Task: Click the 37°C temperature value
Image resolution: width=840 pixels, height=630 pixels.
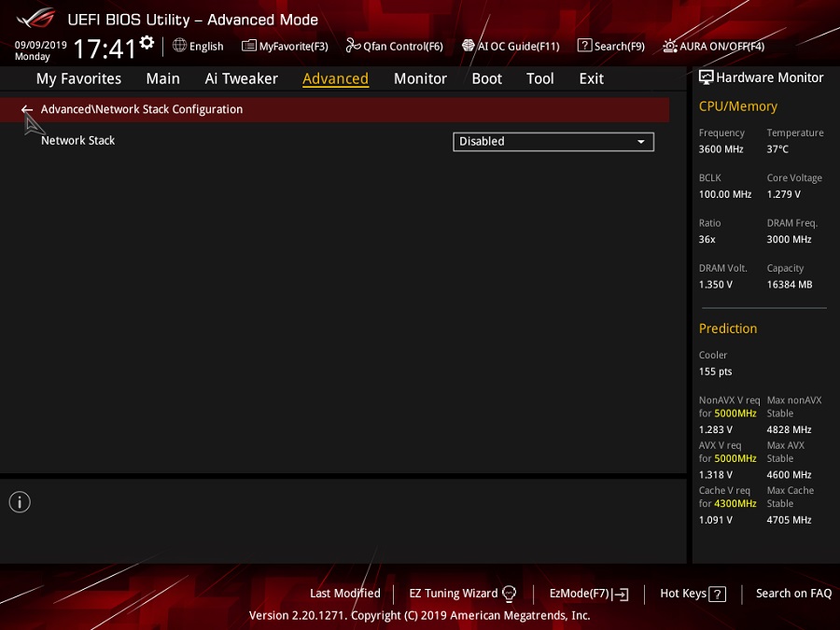Action: point(777,149)
